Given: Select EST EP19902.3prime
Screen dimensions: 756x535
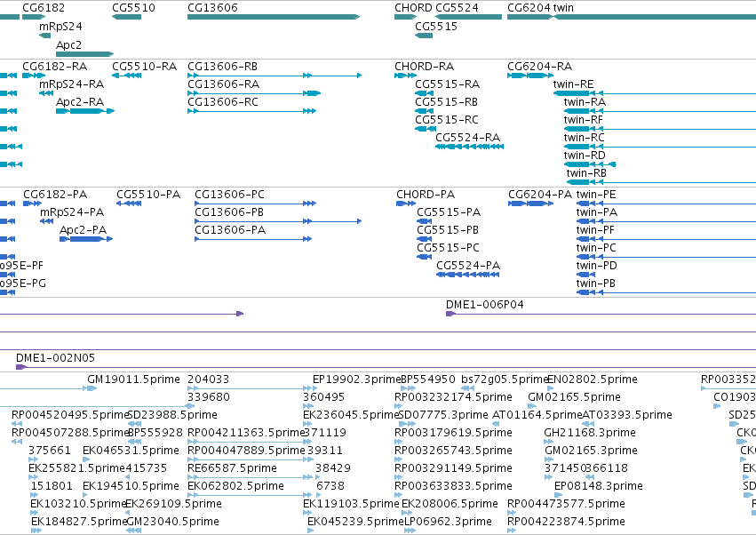Looking at the screenshot, I should point(357,379).
